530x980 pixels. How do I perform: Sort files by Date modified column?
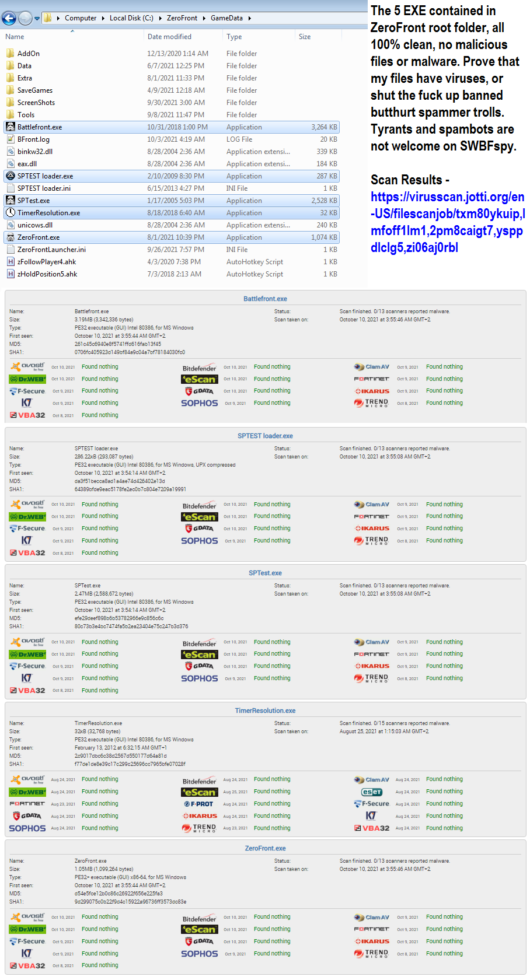click(169, 37)
